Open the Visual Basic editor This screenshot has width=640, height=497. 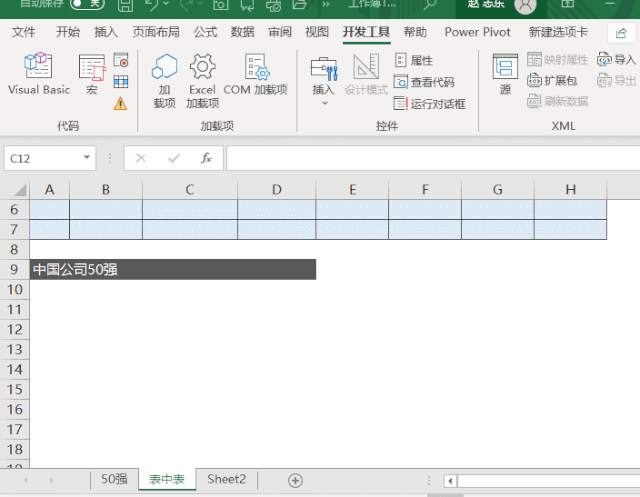pos(39,73)
